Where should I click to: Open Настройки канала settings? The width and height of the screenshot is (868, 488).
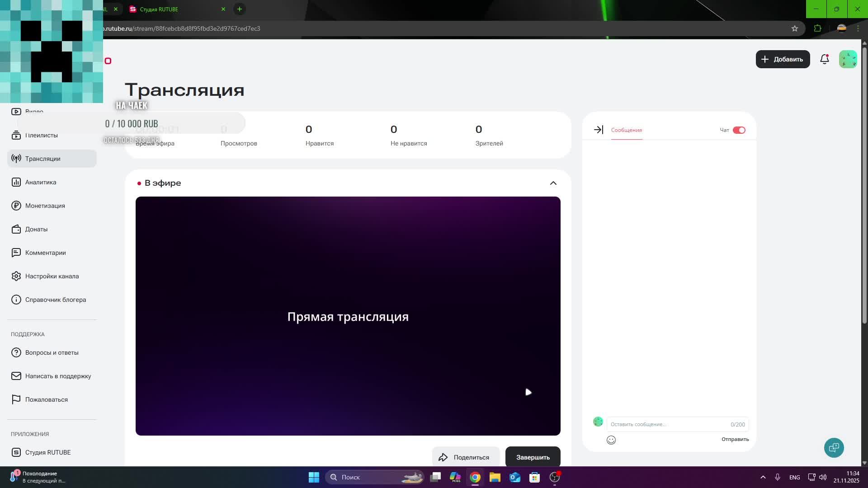click(x=52, y=276)
